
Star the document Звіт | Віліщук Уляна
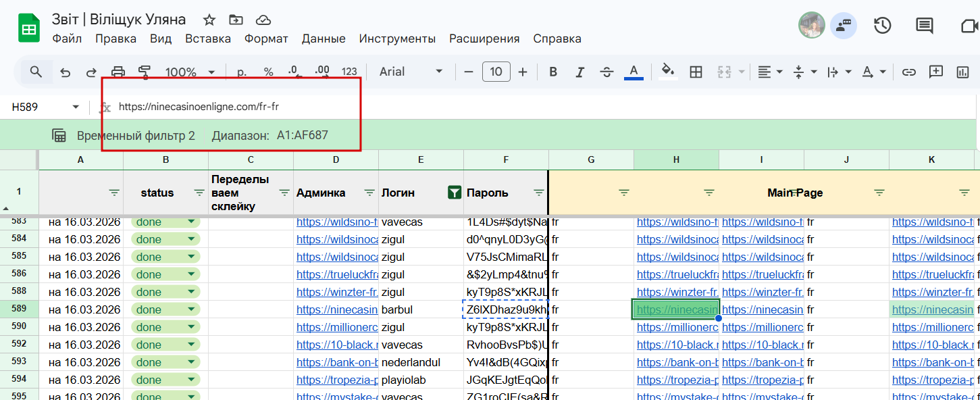coord(209,20)
